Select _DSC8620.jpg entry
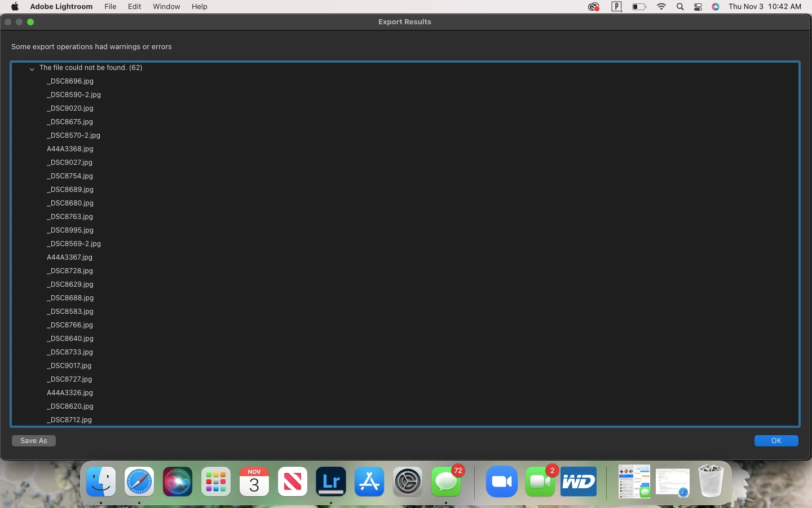Viewport: 812px width, 508px height. pos(70,406)
